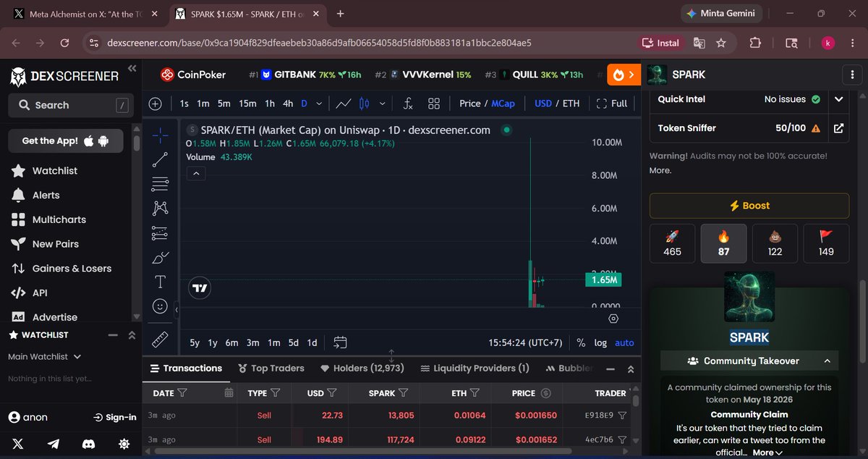Screen dimensions: 868x459
Task: Click the Full screen chart button
Action: (612, 104)
